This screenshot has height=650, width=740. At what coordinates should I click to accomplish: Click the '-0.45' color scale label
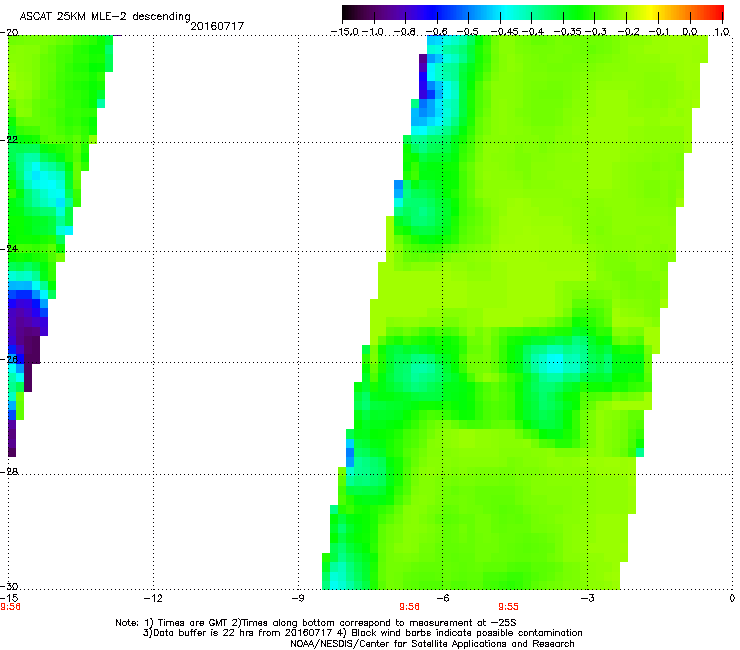tap(504, 32)
